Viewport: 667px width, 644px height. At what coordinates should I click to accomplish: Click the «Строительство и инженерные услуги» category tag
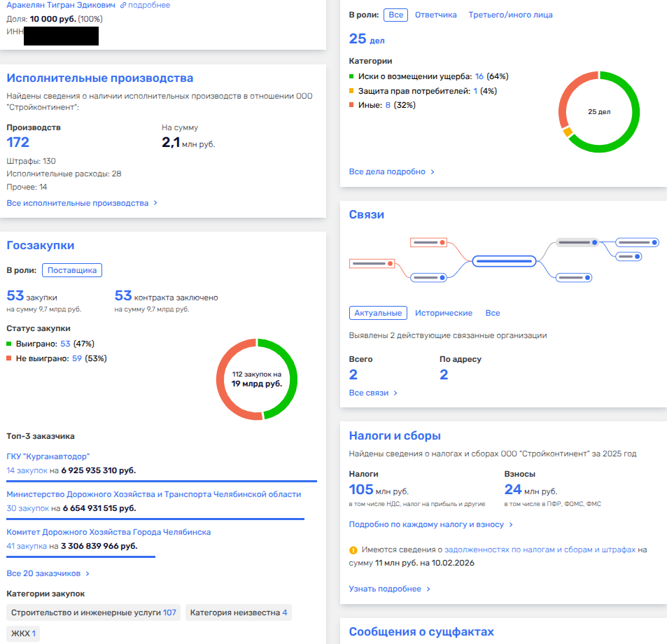(x=93, y=612)
